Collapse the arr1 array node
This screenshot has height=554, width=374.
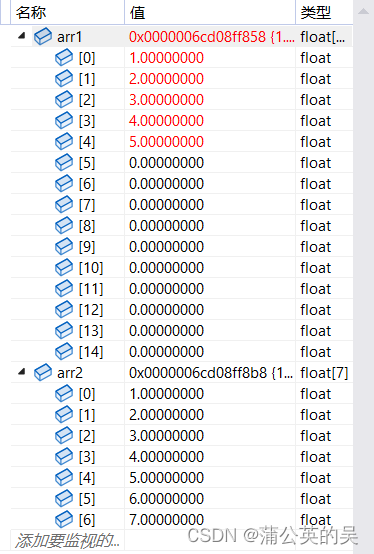click(22, 35)
